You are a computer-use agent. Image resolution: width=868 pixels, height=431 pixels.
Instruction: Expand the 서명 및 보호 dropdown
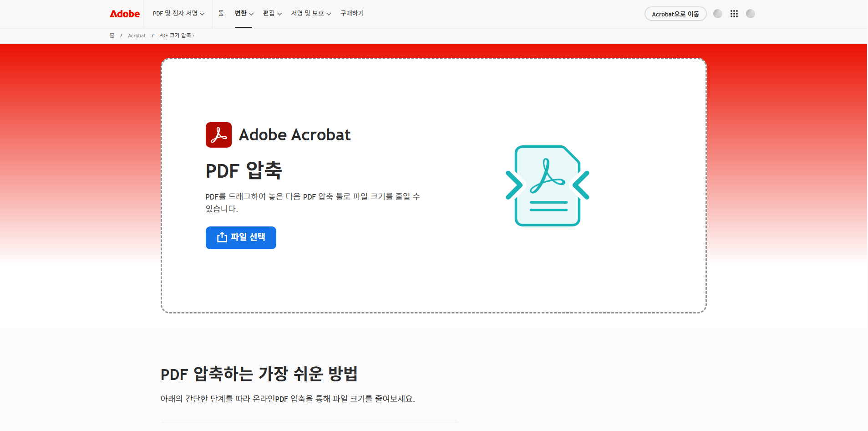coord(311,14)
